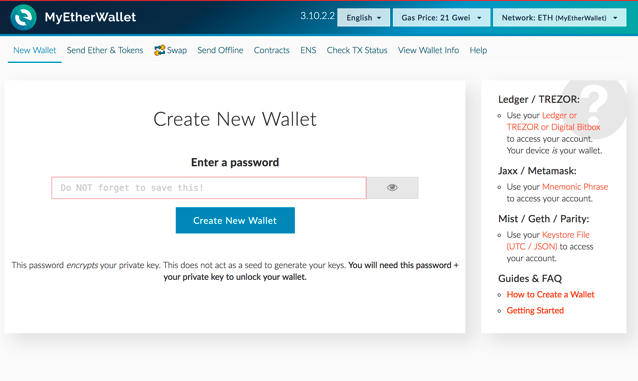This screenshot has height=381, width=638.
Task: Open the Network: ETH dropdown
Action: point(559,18)
